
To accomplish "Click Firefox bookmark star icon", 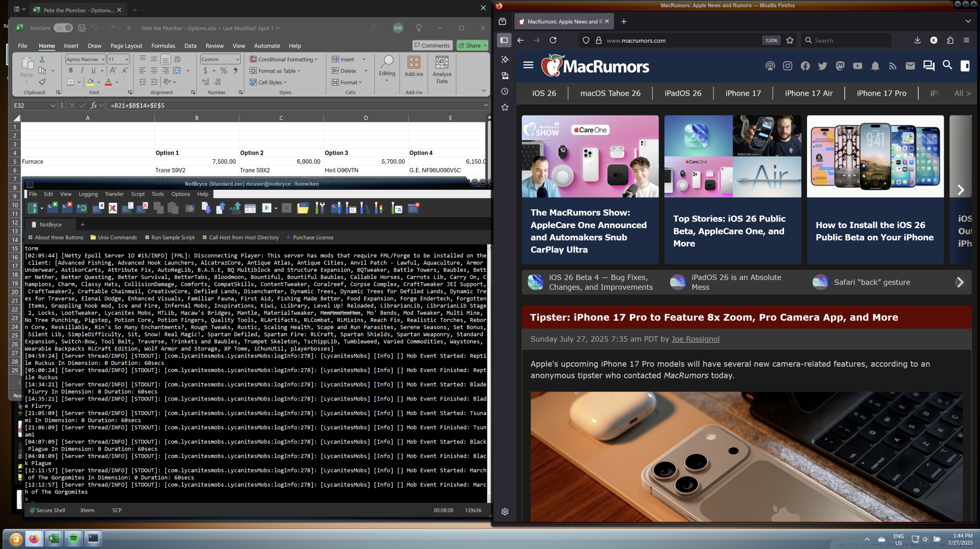I will pyautogui.click(x=789, y=41).
